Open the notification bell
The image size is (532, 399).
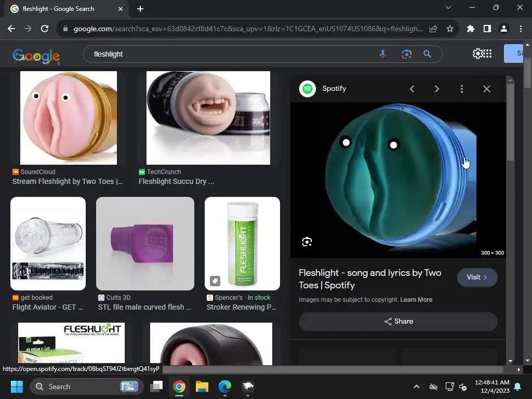tap(518, 387)
